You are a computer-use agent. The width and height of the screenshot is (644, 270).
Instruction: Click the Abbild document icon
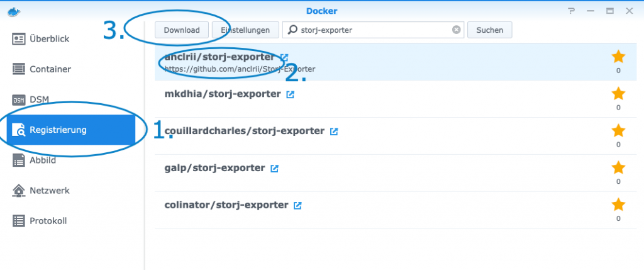coord(18,160)
